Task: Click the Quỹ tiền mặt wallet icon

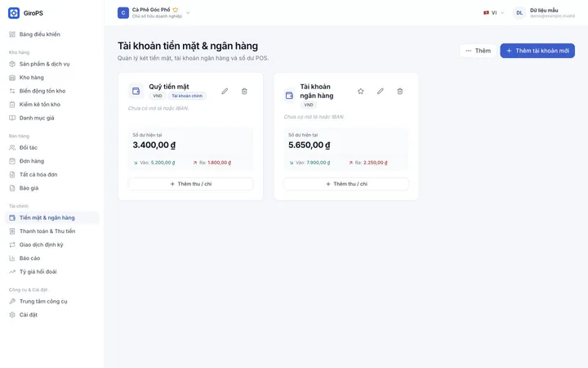Action: [136, 91]
